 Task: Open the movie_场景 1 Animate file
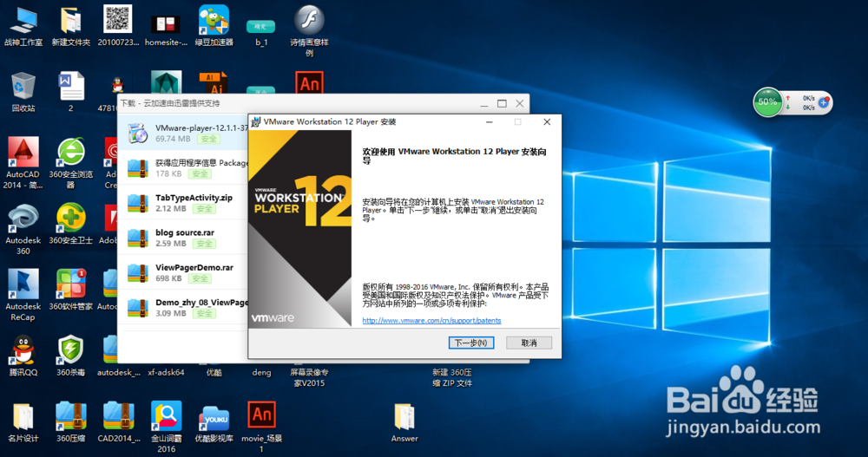(261, 427)
